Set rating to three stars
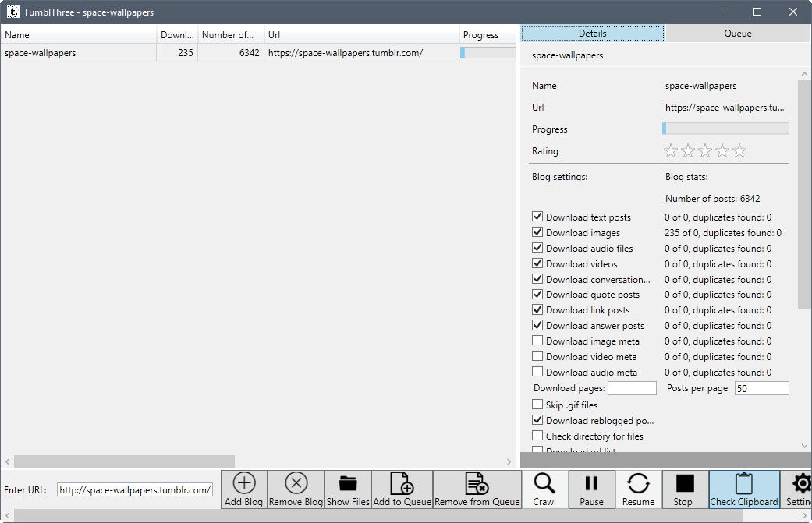 (705, 151)
